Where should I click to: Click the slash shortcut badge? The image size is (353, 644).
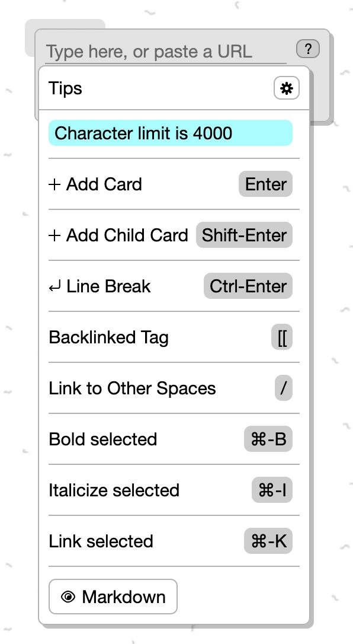[283, 388]
